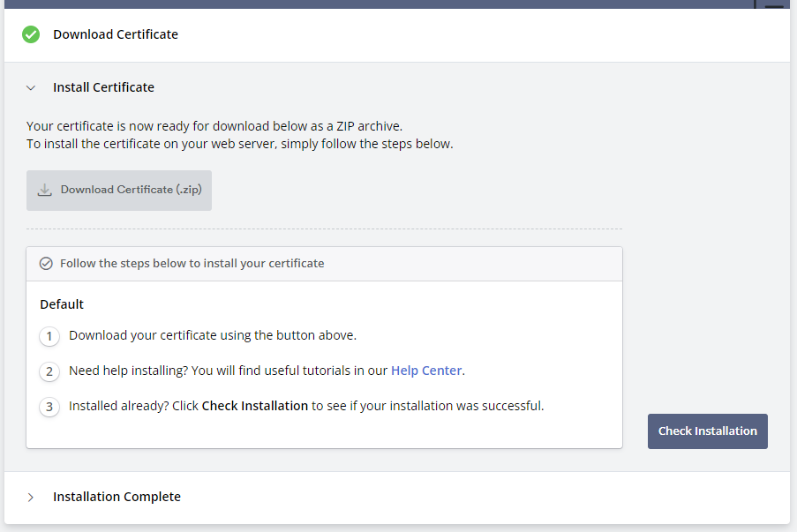Click the 'Download your certificate using the button above.' text

[x=213, y=335]
